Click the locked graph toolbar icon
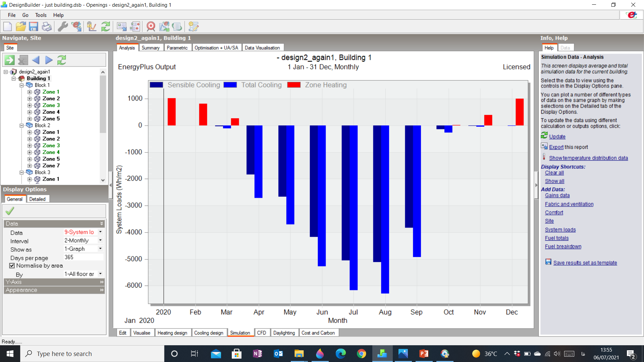Viewport: 644px width, 362px height. [x=92, y=26]
